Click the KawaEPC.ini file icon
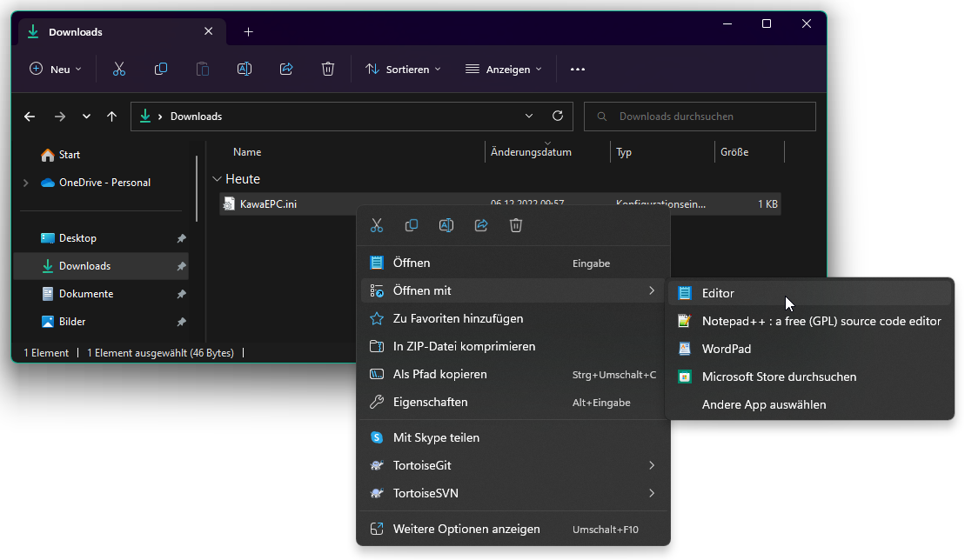The width and height of the screenshot is (965, 560). pos(229,204)
